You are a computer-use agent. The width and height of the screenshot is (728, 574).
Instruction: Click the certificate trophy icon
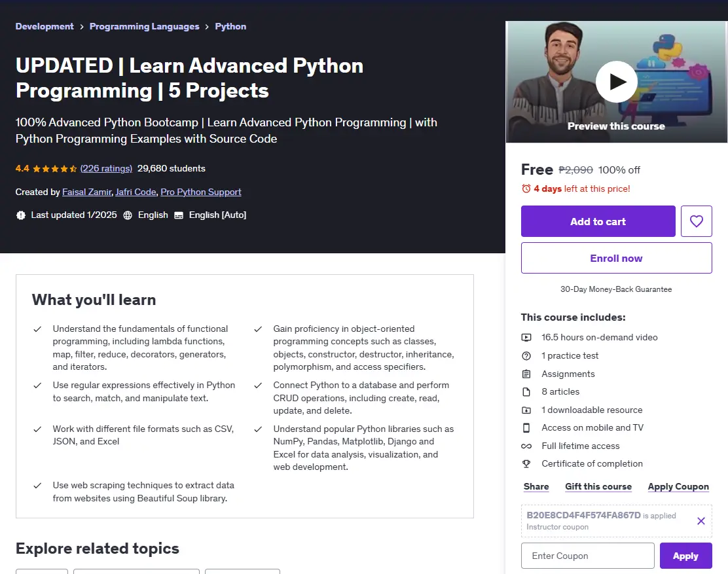click(x=526, y=463)
